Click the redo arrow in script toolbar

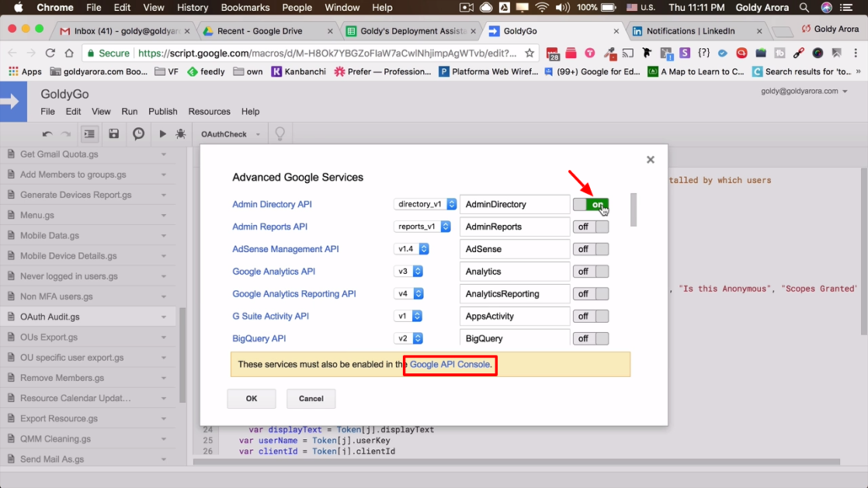(66, 134)
